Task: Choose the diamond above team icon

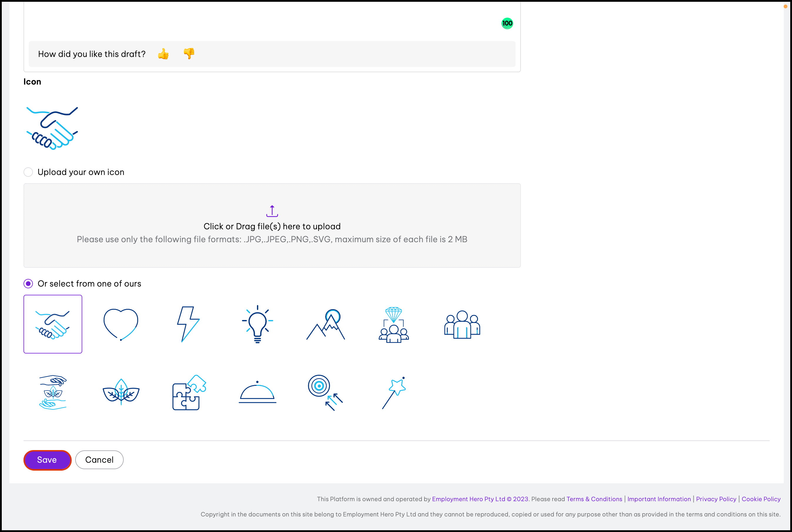Action: click(394, 324)
